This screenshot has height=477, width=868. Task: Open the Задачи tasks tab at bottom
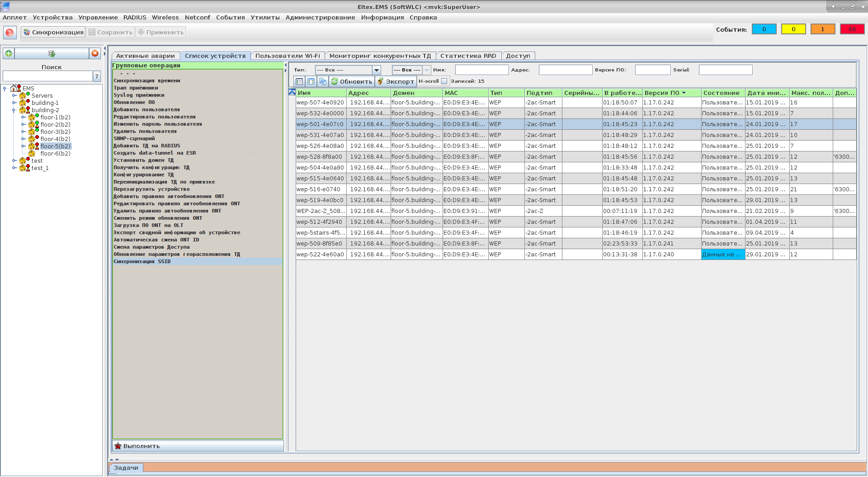126,468
